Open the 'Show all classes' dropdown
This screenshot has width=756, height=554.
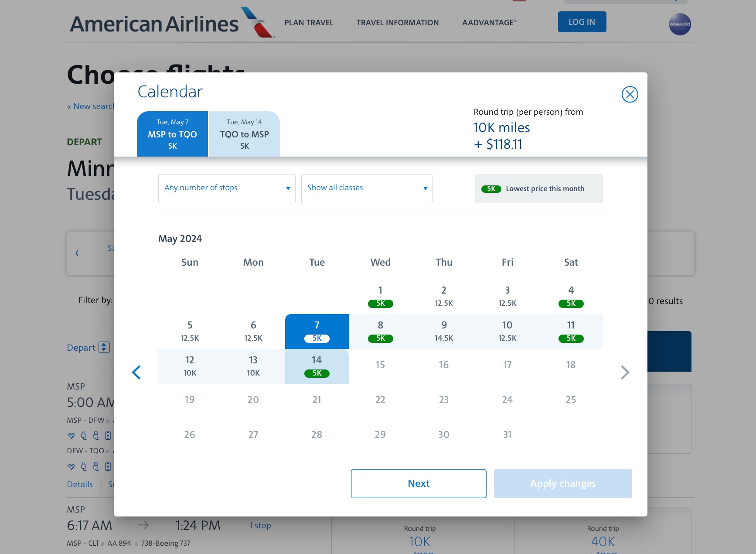click(366, 188)
